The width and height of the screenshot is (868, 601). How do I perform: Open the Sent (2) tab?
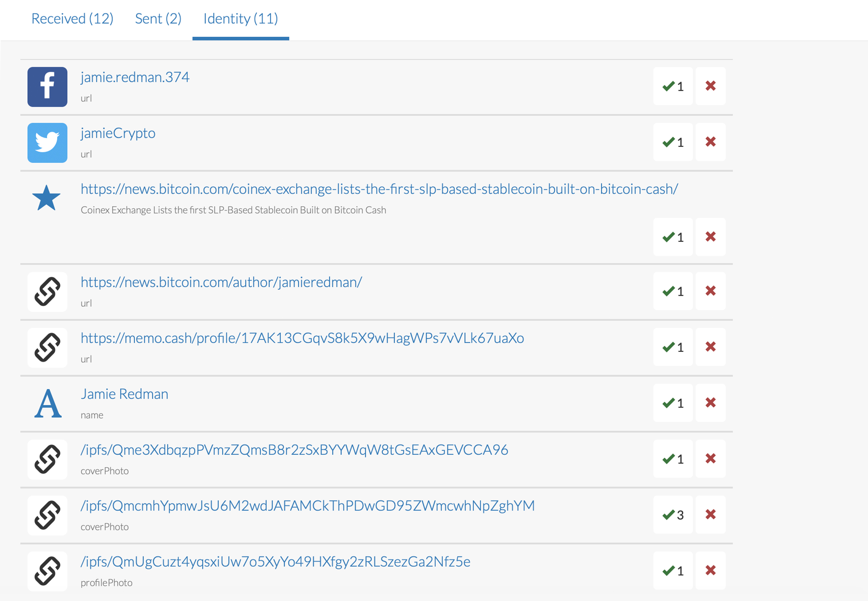pyautogui.click(x=158, y=19)
